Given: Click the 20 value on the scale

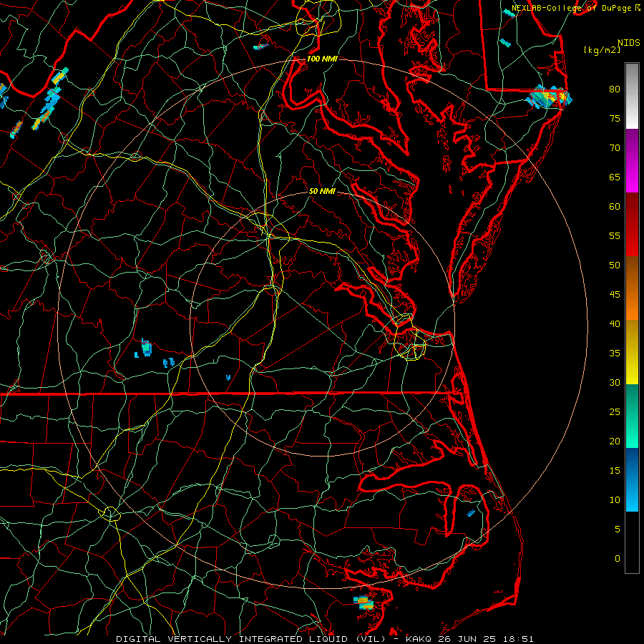Looking at the screenshot, I should point(615,441).
